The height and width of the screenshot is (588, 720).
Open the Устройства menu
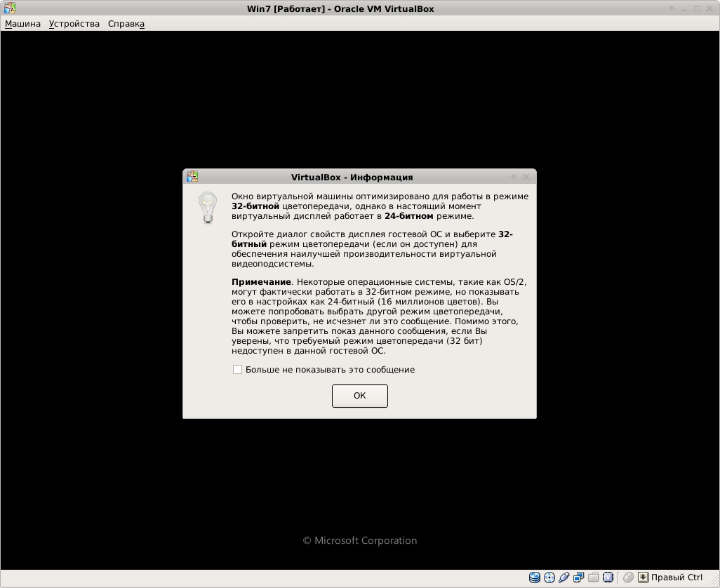tap(74, 24)
